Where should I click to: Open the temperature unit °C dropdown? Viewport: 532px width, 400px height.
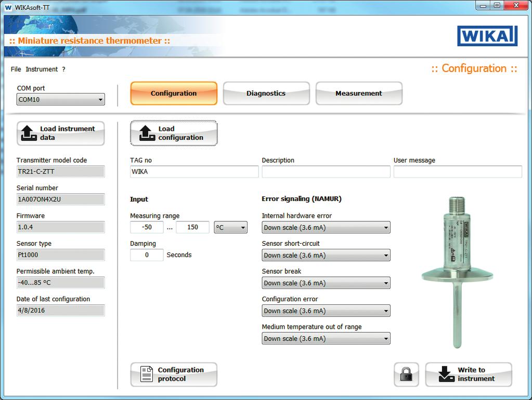tap(231, 227)
